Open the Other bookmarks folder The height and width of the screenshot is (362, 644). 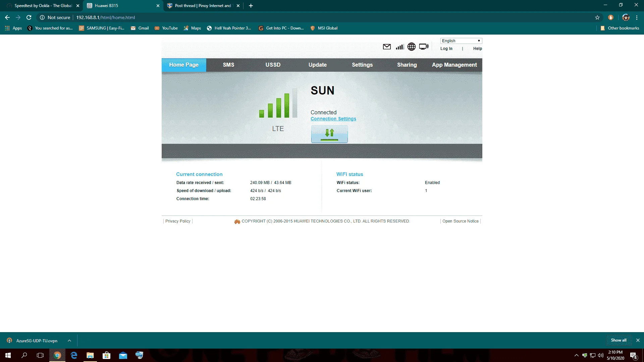point(620,28)
